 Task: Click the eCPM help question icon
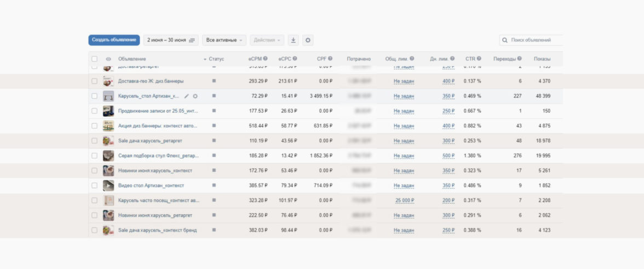265,59
